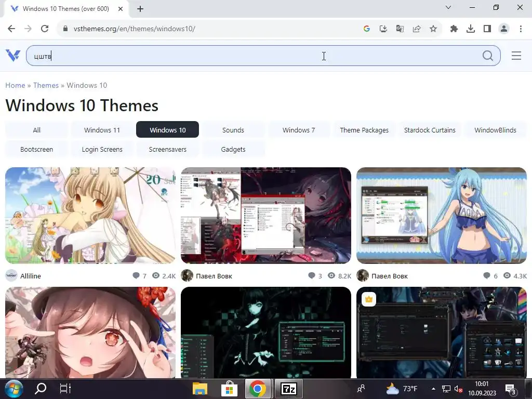This screenshot has width=532, height=399.
Task: Open weather widget showing 73°F
Action: coord(402,389)
